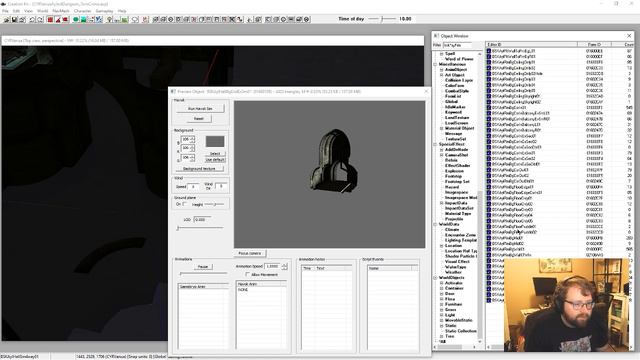
Task: Toggle the red square snap-to-grid icon
Action: click(x=50, y=19)
